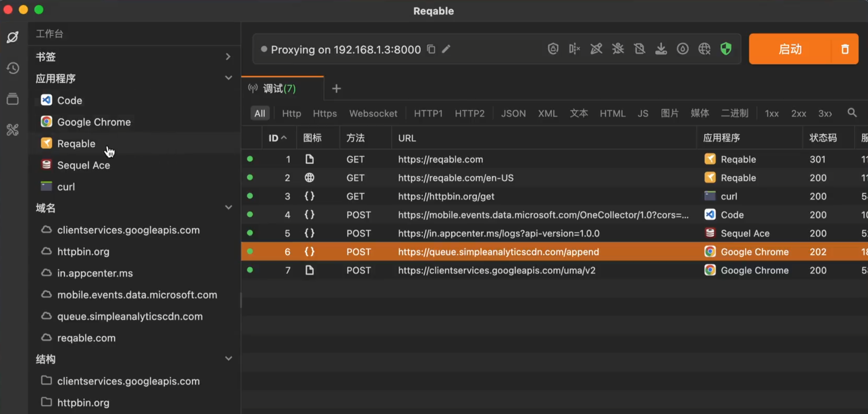Click the cloud icon beside httpbin.org domain
This screenshot has width=868, height=414.
click(x=46, y=251)
